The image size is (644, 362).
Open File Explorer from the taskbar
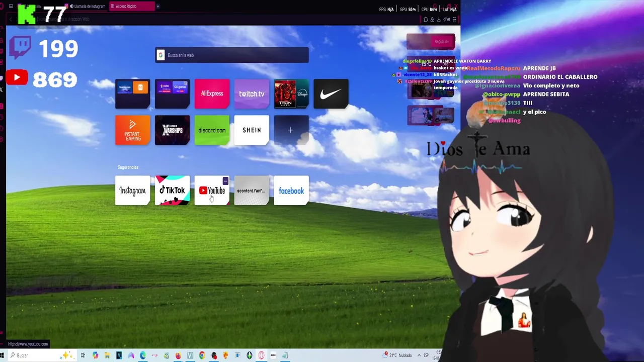(107, 355)
